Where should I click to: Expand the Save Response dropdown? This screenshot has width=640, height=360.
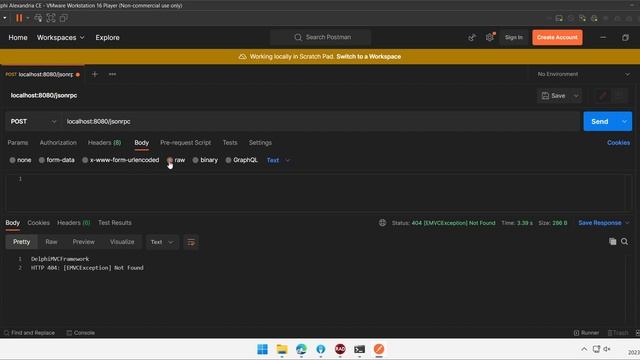coord(627,223)
